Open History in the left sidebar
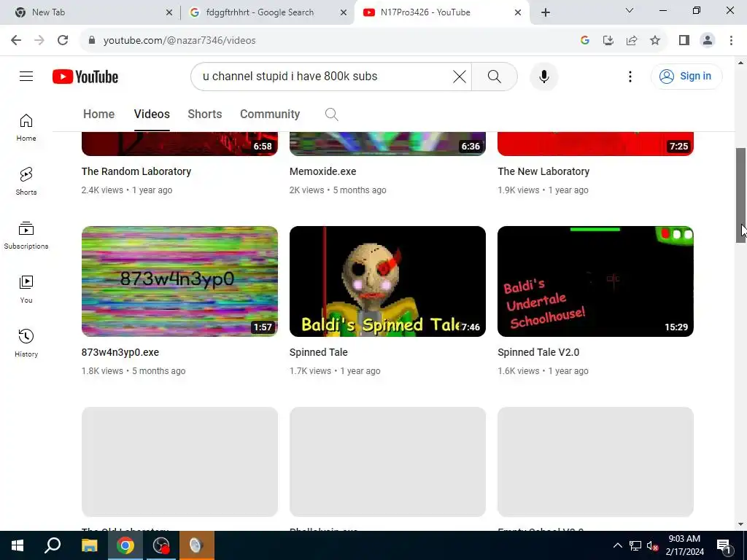The height and width of the screenshot is (560, 747). (x=26, y=343)
